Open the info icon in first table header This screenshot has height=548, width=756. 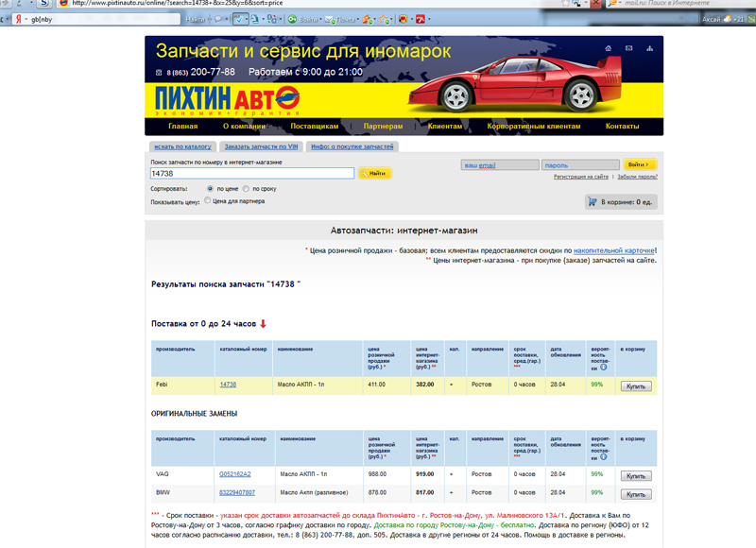click(x=603, y=368)
